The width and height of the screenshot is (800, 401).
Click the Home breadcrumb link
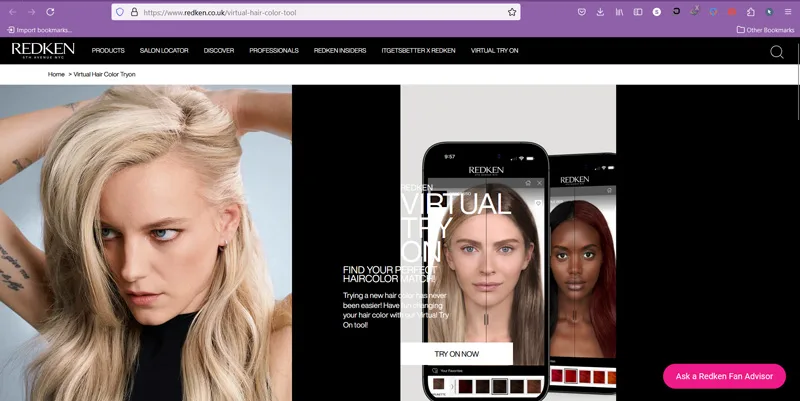click(56, 74)
